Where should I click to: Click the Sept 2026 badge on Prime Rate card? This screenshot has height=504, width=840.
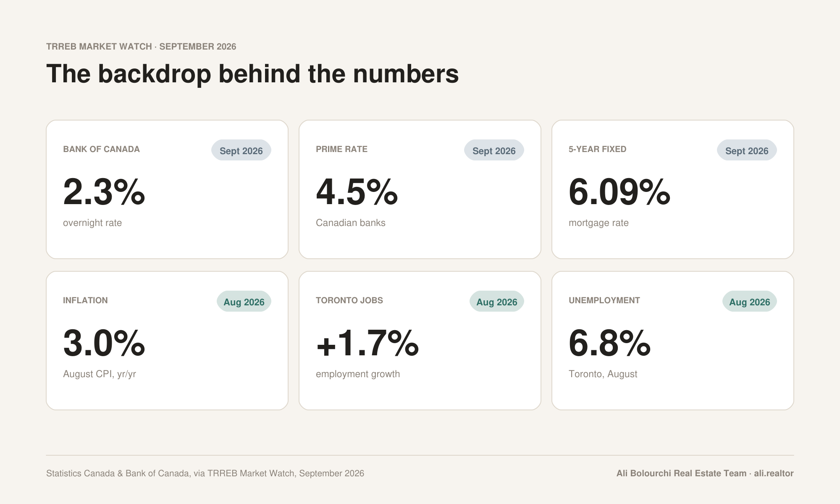494,150
